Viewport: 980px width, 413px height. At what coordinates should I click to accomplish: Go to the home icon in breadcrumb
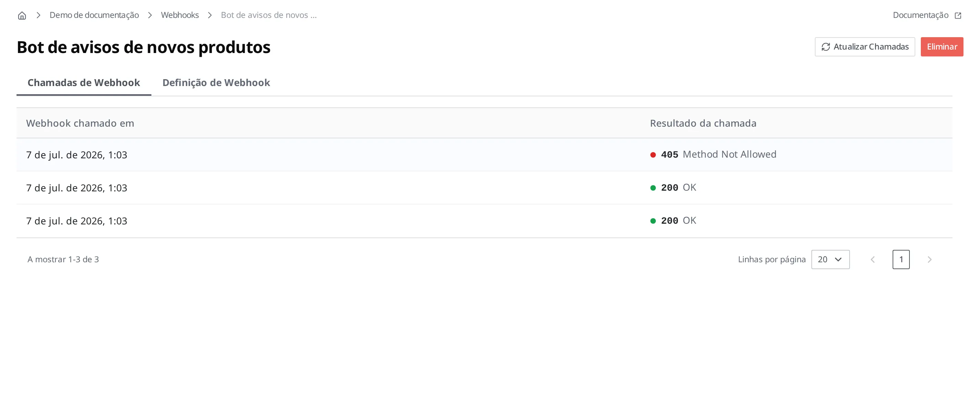(22, 15)
